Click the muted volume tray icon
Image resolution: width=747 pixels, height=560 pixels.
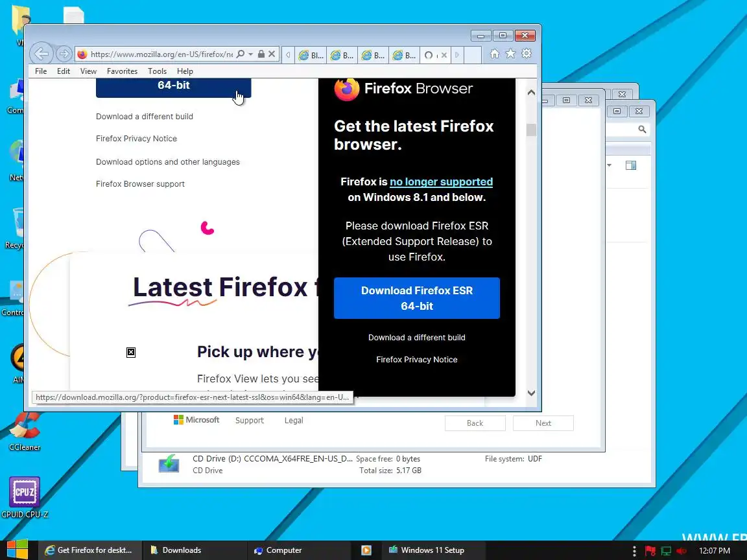click(x=682, y=551)
